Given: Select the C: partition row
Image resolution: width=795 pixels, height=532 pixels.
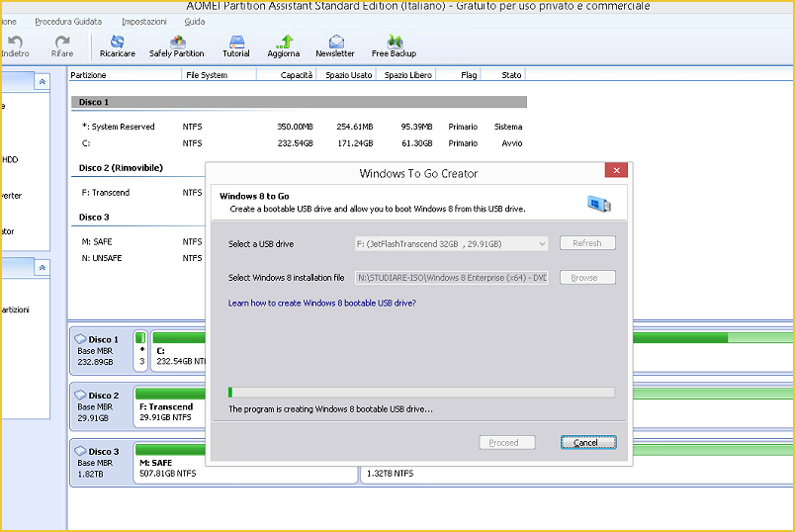Looking at the screenshot, I should click(300, 143).
